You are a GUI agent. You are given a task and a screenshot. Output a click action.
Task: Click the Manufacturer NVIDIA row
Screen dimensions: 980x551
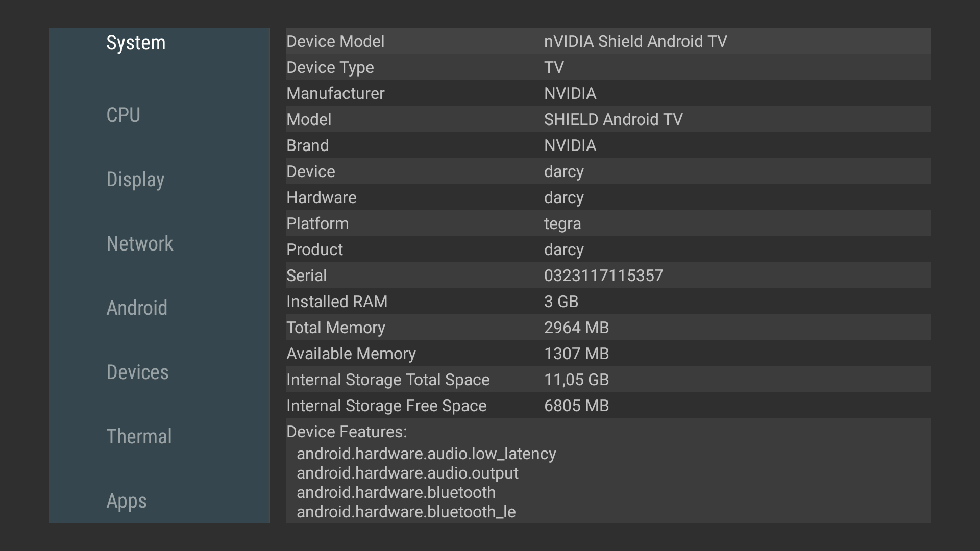coord(608,93)
